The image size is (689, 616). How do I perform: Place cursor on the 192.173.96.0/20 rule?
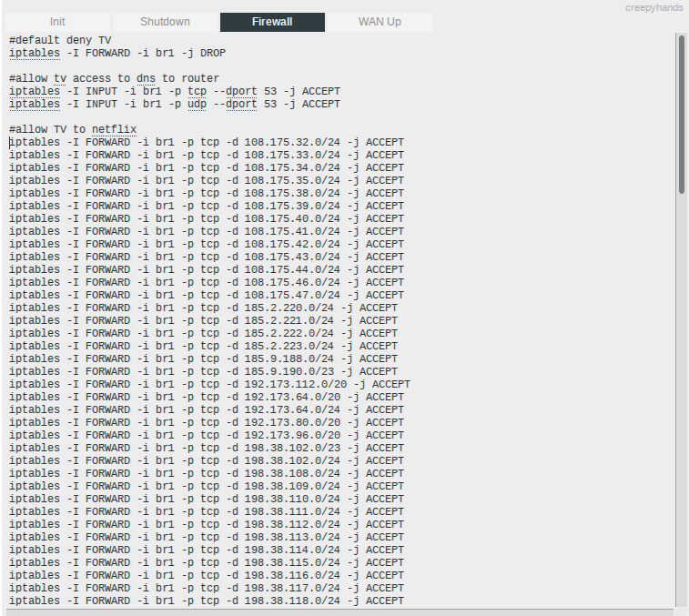click(x=207, y=436)
